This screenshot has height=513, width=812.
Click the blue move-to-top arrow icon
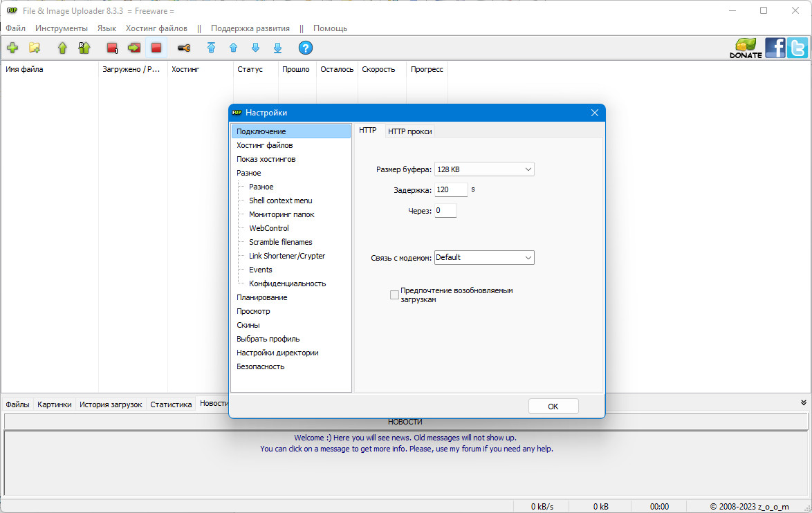pos(211,48)
